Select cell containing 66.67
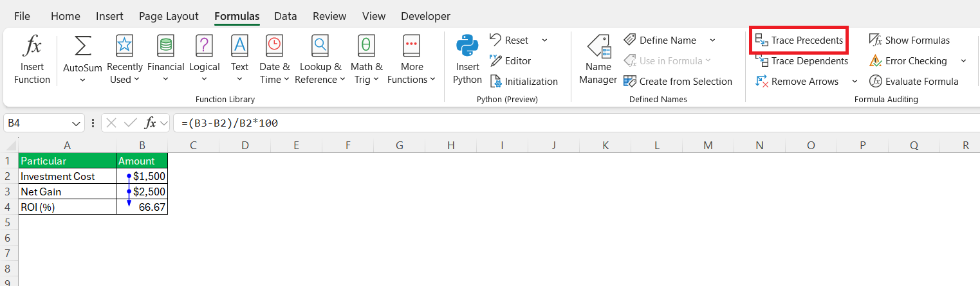Image resolution: width=980 pixels, height=286 pixels. [142, 207]
